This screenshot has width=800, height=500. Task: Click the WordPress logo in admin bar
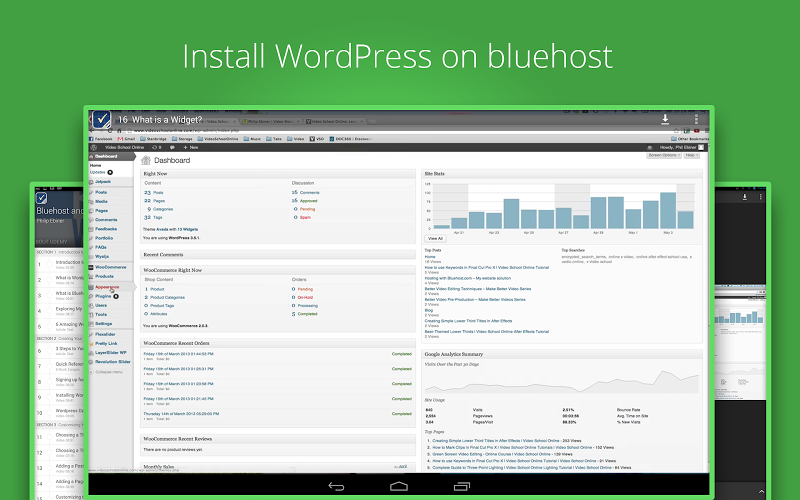(x=93, y=147)
